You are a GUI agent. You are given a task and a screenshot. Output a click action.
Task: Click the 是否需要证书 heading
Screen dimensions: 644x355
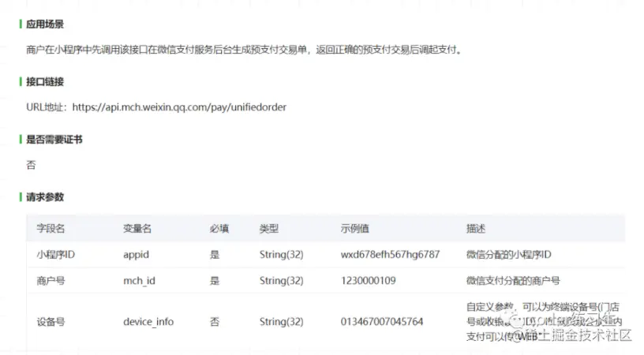54,140
